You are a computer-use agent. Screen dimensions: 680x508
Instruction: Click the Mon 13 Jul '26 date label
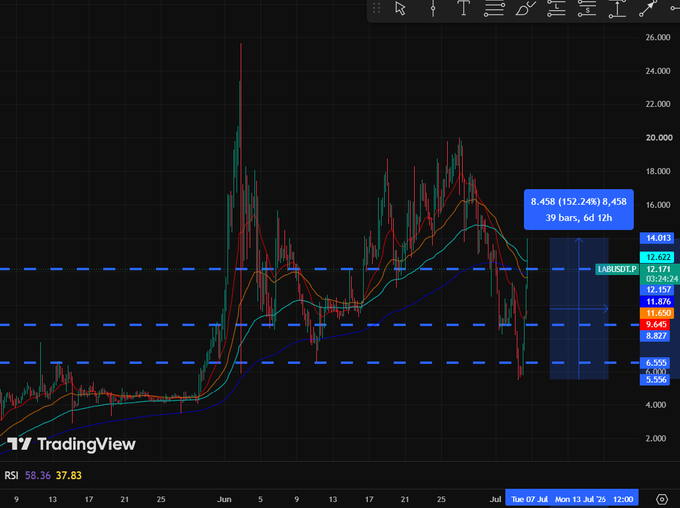[x=580, y=499]
